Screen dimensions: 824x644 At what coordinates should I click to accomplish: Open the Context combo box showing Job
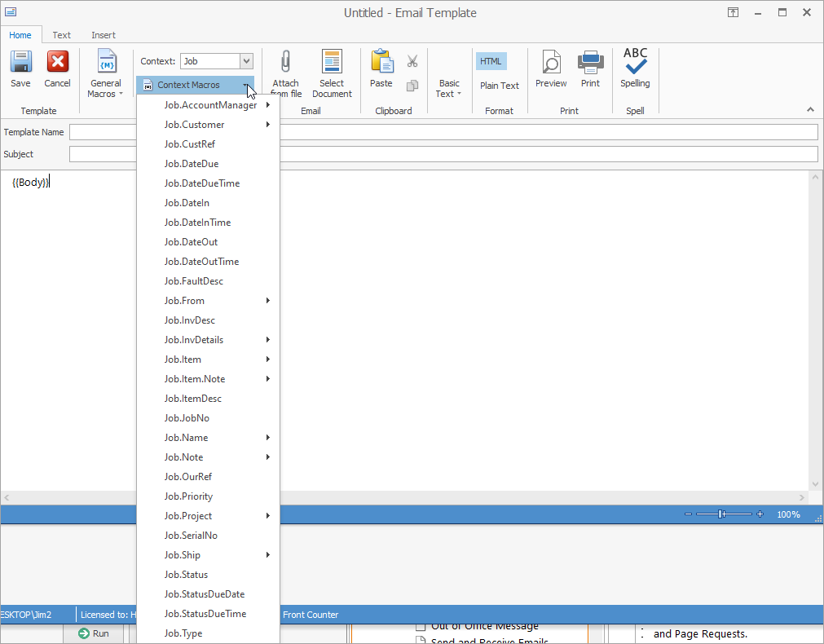tap(216, 60)
